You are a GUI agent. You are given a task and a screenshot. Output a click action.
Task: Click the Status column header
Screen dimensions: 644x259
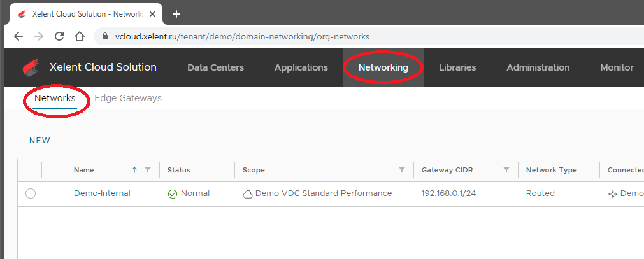[x=178, y=170]
